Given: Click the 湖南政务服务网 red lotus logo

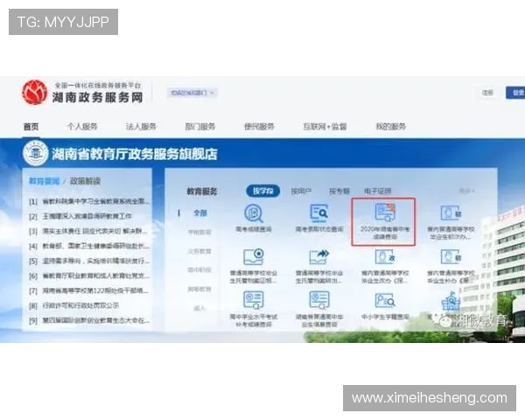Looking at the screenshot, I should pos(34,92).
